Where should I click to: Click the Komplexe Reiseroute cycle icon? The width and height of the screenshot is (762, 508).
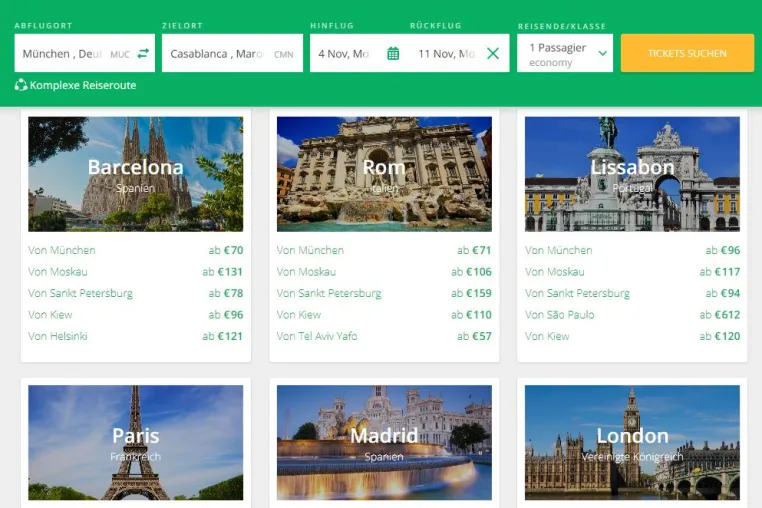pos(20,85)
